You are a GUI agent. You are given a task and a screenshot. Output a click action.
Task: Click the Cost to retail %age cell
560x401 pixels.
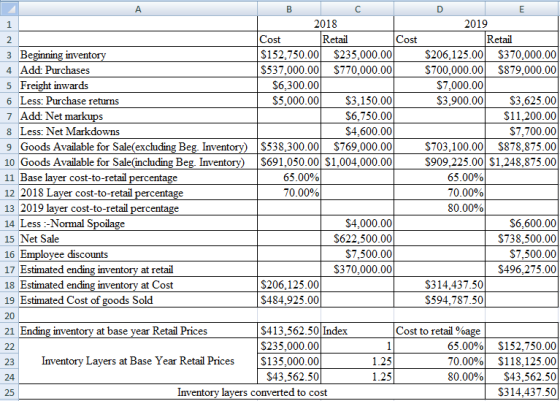click(440, 331)
